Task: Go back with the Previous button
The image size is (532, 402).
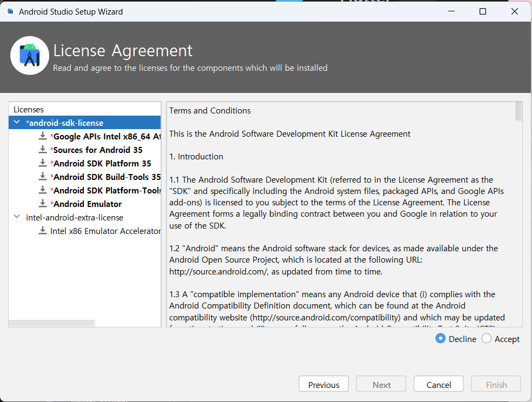Action: click(x=324, y=384)
